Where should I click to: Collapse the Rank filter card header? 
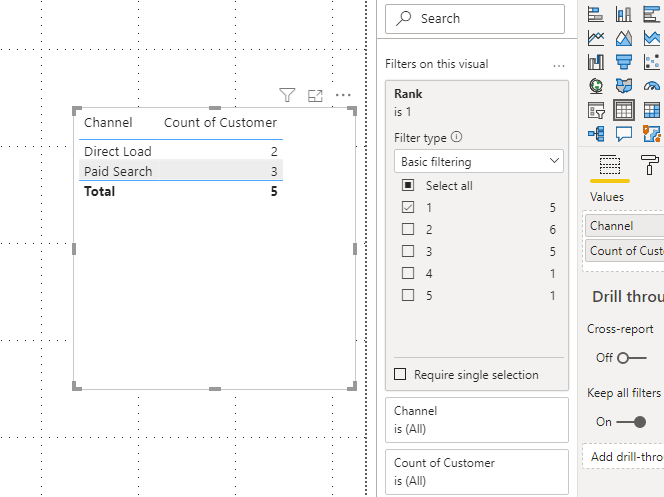pos(477,102)
